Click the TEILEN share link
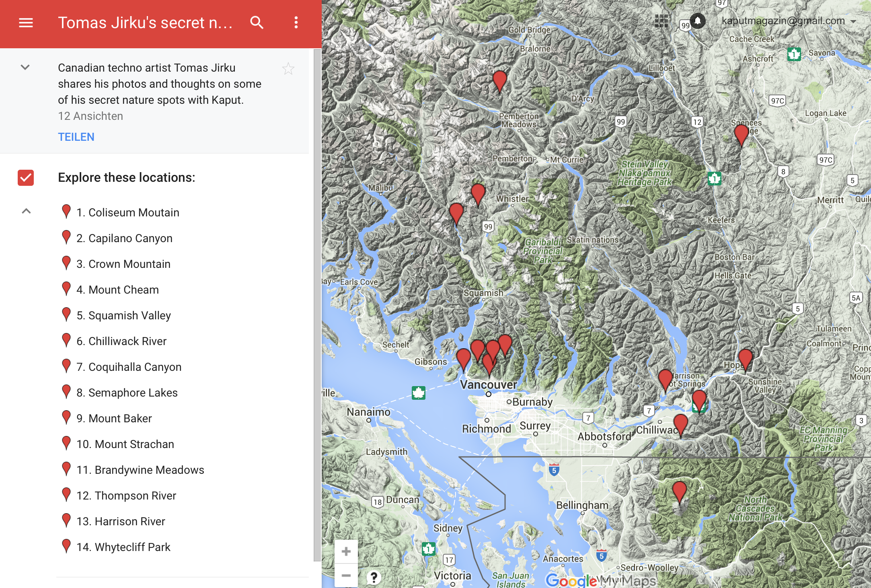 [76, 137]
